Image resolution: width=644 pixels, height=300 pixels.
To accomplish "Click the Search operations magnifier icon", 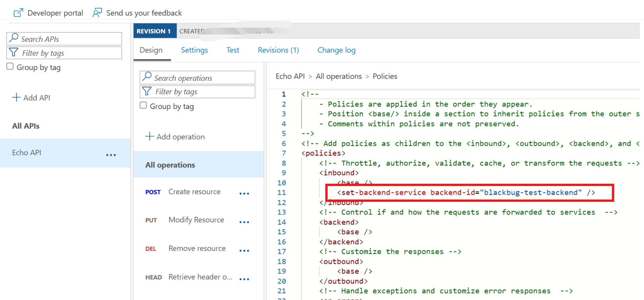I will coord(147,77).
